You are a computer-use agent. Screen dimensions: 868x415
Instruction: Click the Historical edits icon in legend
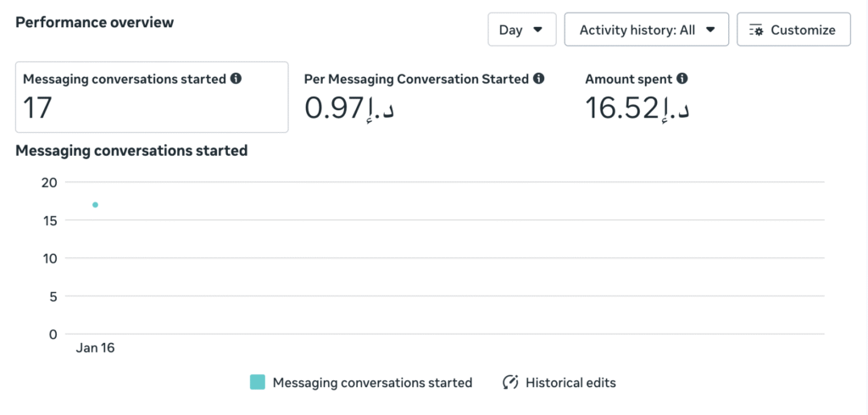510,383
